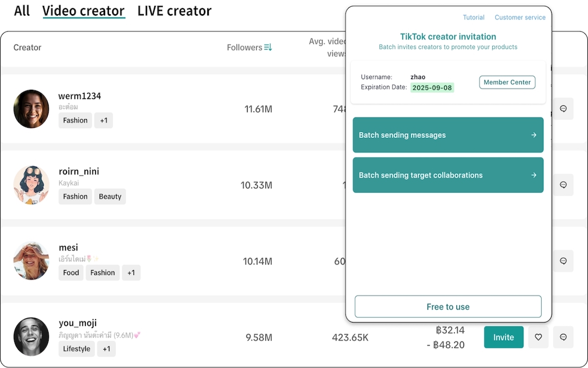The height and width of the screenshot is (368, 588).
Task: Open the Tutorial link
Action: (x=474, y=17)
